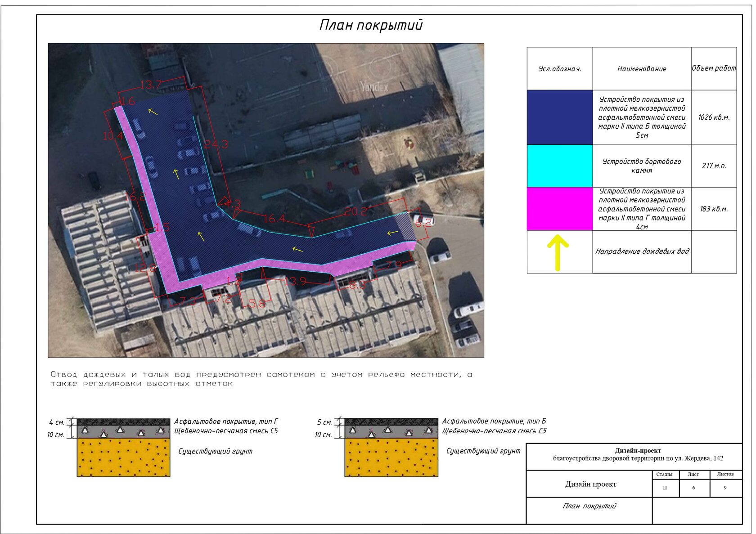Click the sheet number '6' cell
This screenshot has width=756, height=534.
693,488
